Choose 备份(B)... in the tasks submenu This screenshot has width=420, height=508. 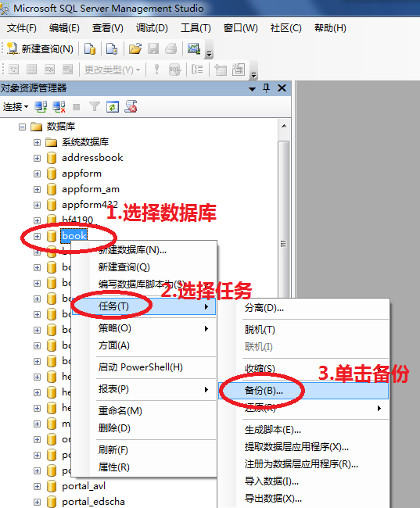pyautogui.click(x=303, y=391)
